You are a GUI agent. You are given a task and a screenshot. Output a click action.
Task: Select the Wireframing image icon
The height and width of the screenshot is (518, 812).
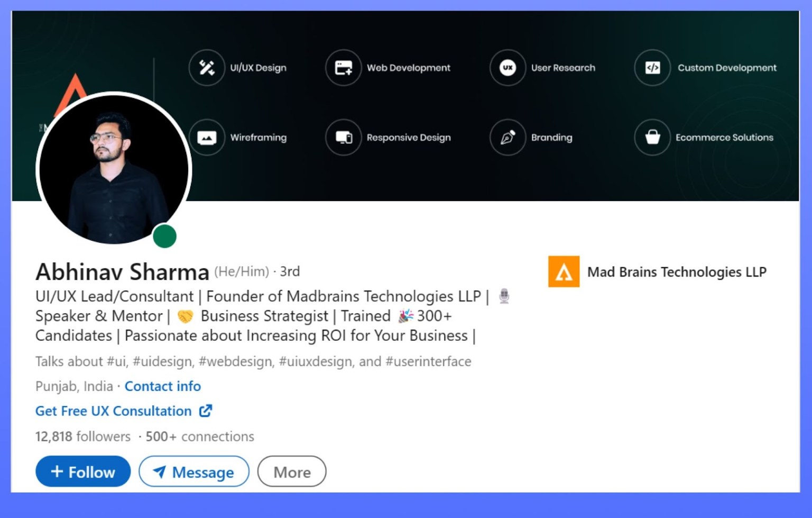(x=207, y=138)
